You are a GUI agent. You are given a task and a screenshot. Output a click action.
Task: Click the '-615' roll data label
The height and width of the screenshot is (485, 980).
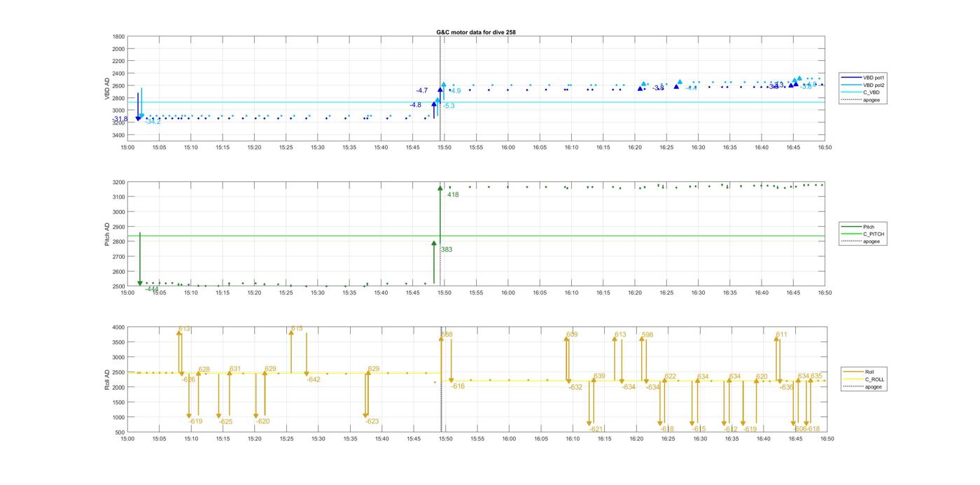point(699,429)
